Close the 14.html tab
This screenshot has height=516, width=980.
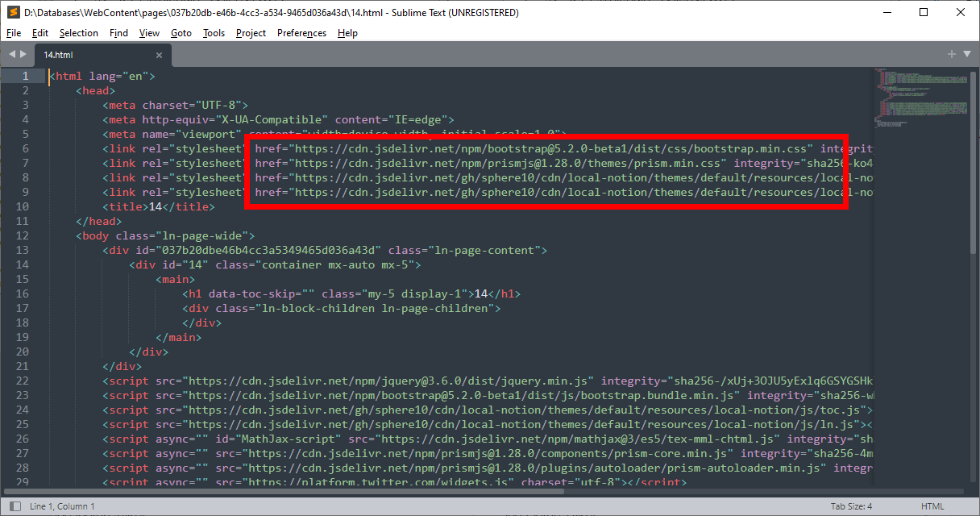coord(159,56)
